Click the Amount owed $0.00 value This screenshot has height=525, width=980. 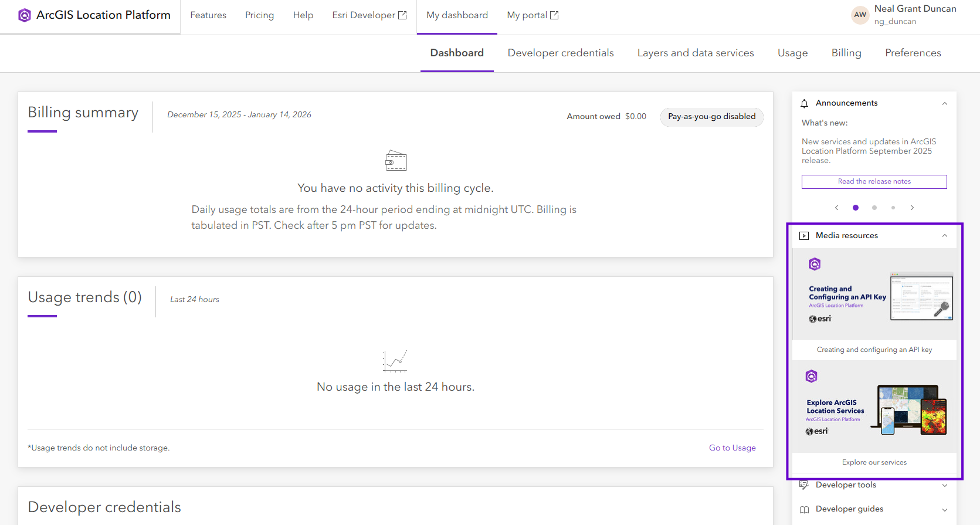pyautogui.click(x=636, y=117)
